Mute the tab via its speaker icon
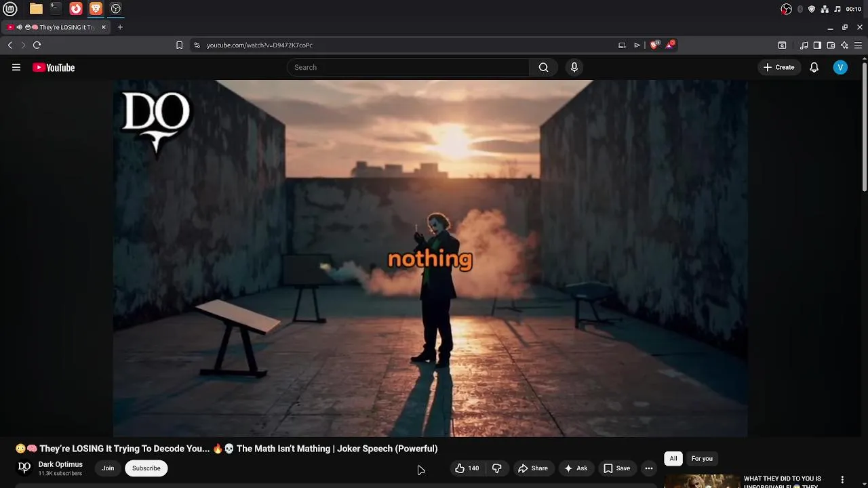868x488 pixels. point(20,27)
